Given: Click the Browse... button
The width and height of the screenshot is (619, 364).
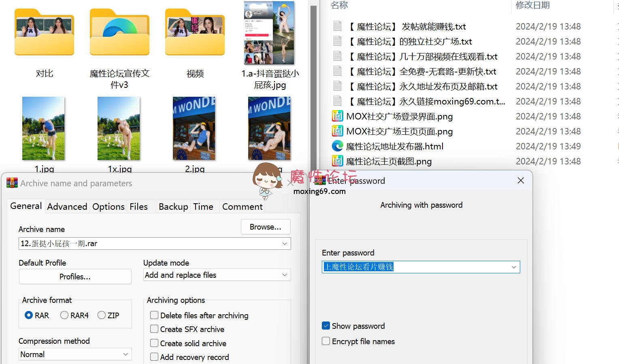Looking at the screenshot, I should click(266, 227).
